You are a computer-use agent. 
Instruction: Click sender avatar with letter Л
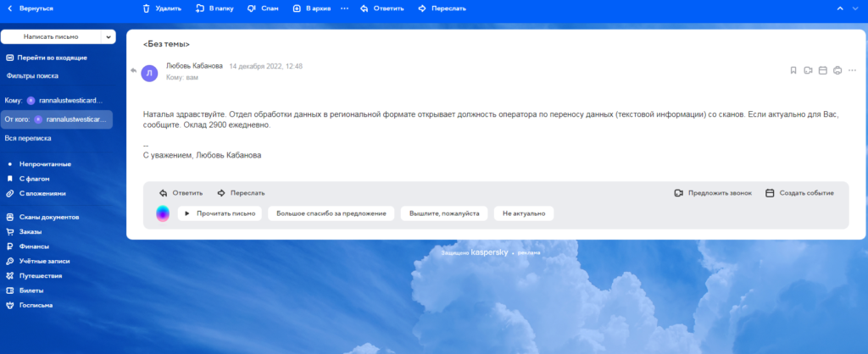149,73
